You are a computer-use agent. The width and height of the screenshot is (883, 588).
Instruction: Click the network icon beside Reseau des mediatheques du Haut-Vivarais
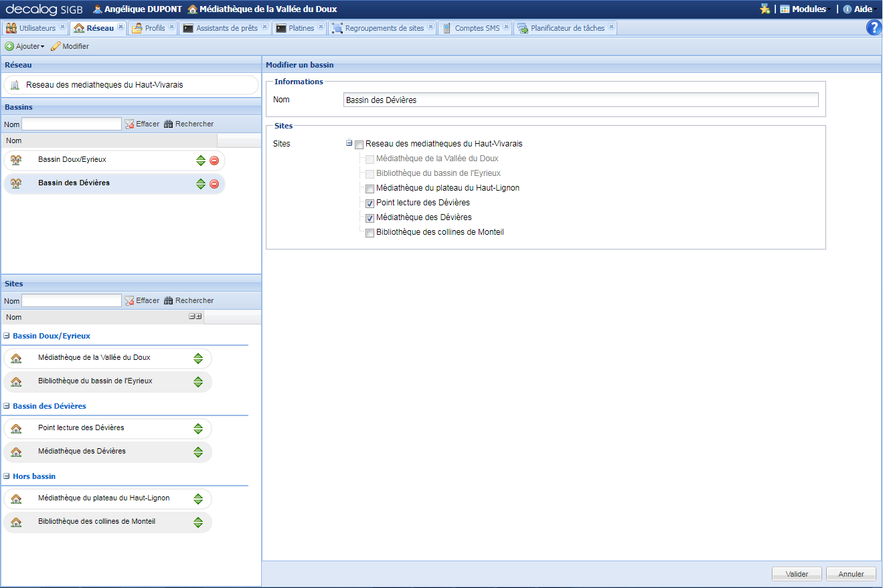tap(15, 84)
